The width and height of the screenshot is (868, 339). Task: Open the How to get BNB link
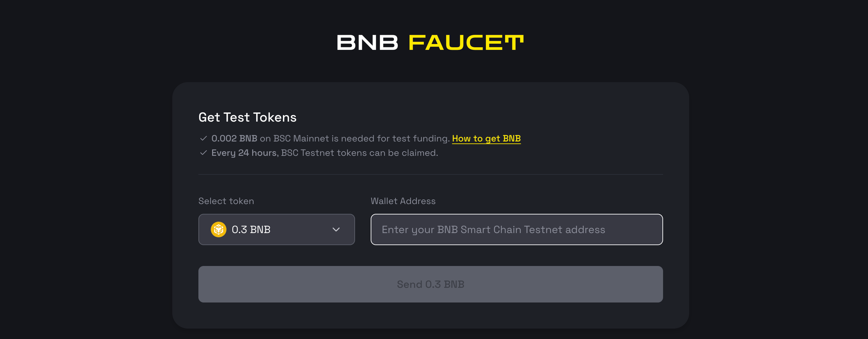pyautogui.click(x=486, y=138)
